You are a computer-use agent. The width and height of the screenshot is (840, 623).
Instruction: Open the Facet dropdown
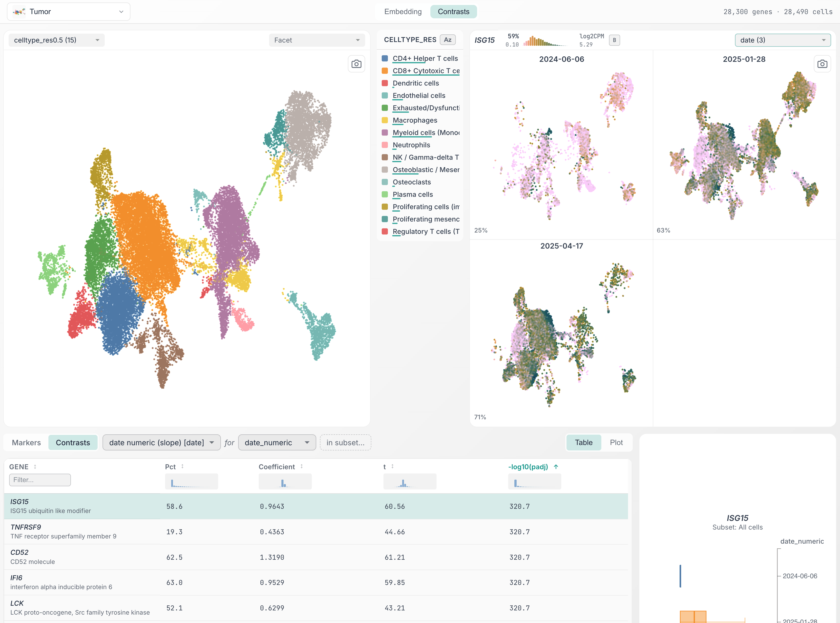point(316,40)
